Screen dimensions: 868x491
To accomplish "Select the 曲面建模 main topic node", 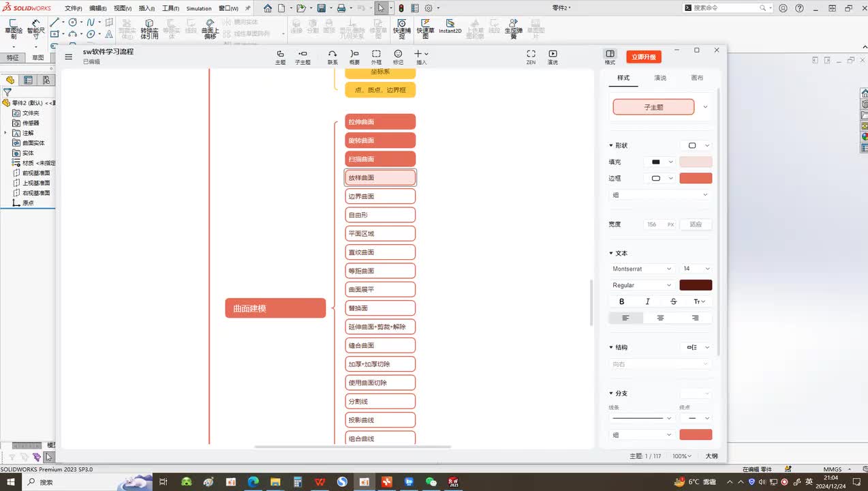I will pyautogui.click(x=275, y=308).
